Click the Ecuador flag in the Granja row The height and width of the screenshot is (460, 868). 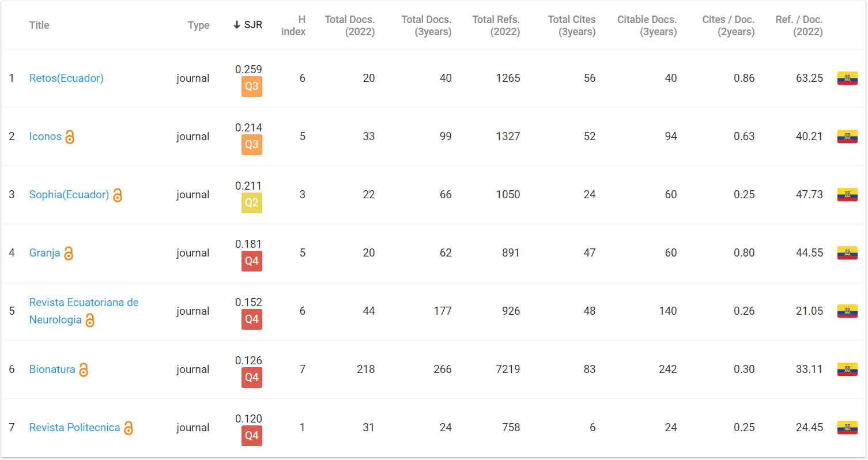847,253
